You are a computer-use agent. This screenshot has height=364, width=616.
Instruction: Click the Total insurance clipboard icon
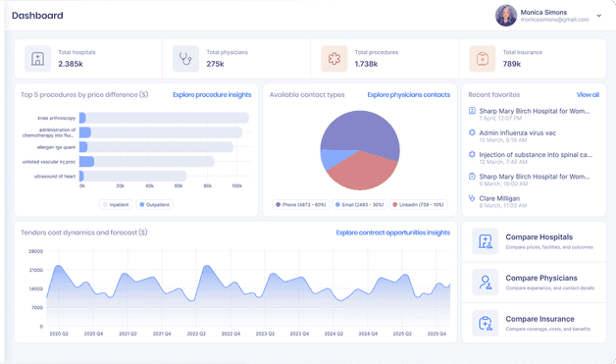(483, 59)
